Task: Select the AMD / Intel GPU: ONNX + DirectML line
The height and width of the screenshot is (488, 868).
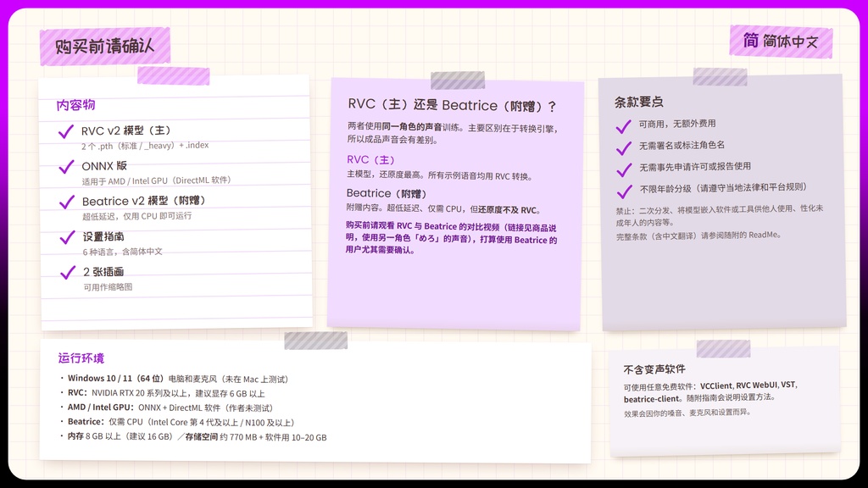Action: pos(167,408)
